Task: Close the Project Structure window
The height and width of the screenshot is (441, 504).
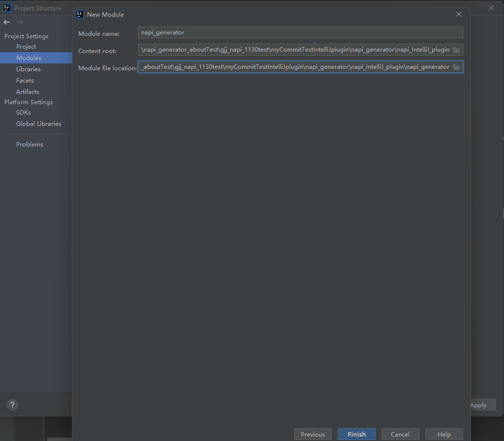Action: coord(491,8)
